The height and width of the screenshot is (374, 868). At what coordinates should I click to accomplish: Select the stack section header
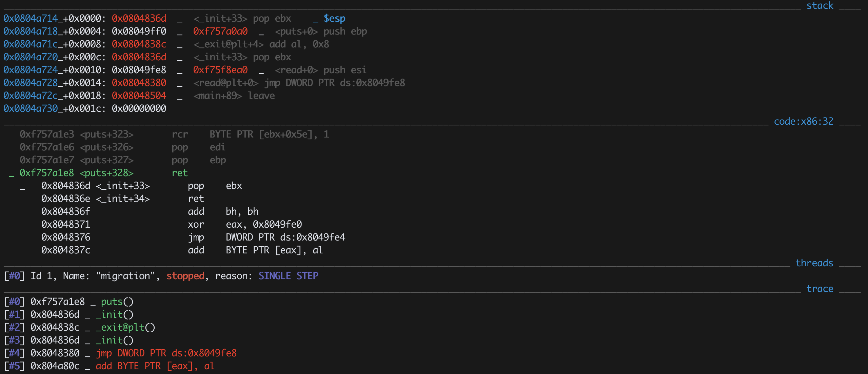[820, 5]
